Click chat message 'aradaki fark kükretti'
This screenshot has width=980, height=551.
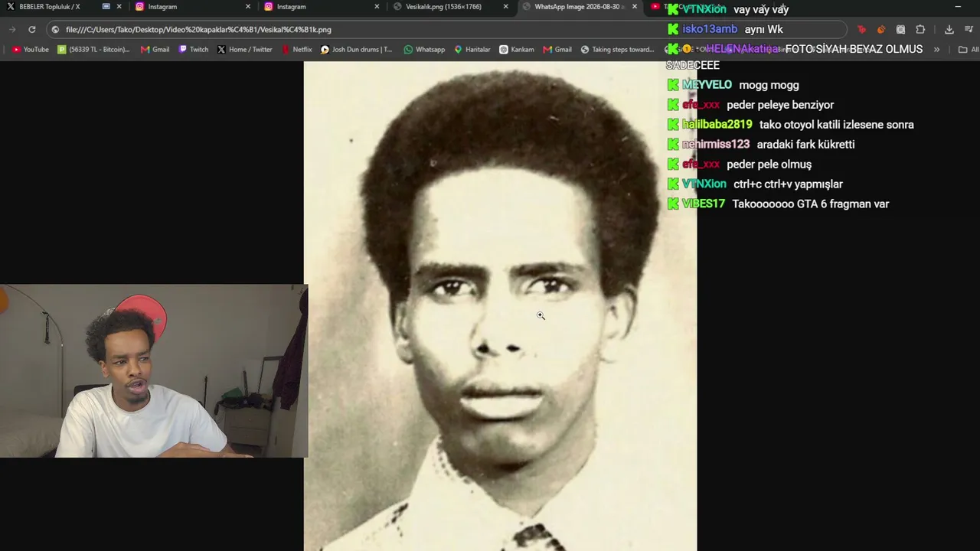805,145
